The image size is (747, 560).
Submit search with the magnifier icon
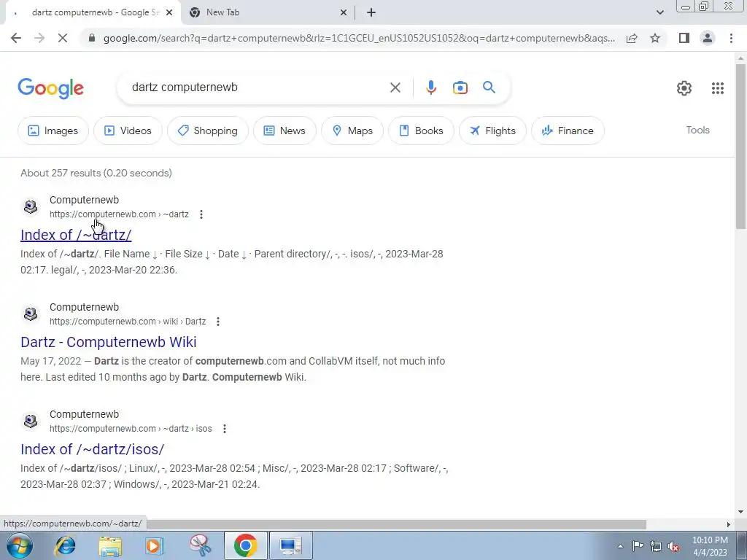pyautogui.click(x=489, y=87)
